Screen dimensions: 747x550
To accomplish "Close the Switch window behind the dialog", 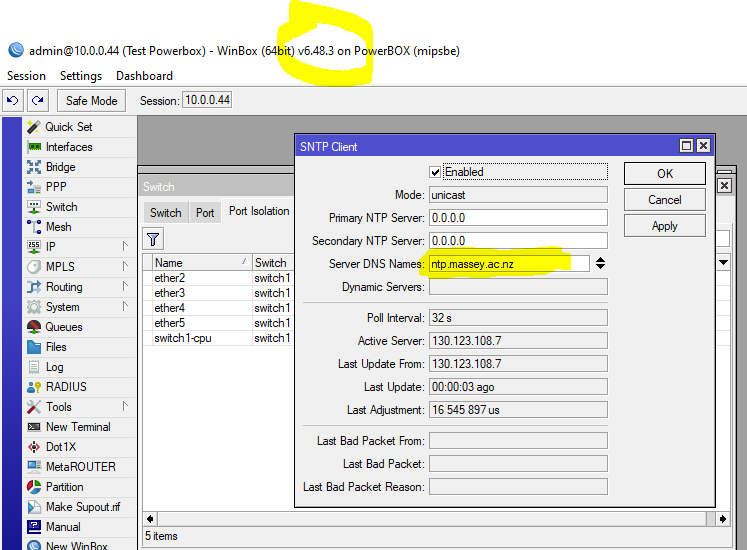I will point(724,185).
